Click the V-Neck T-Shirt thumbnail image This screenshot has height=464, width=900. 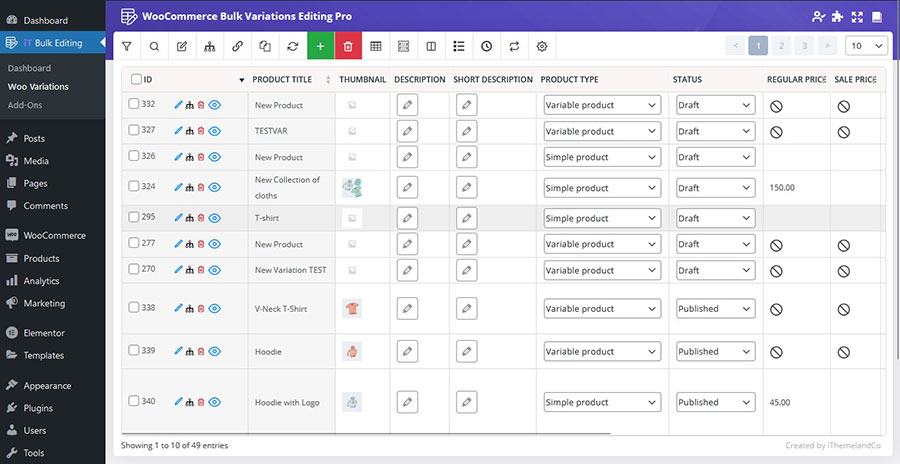click(352, 308)
